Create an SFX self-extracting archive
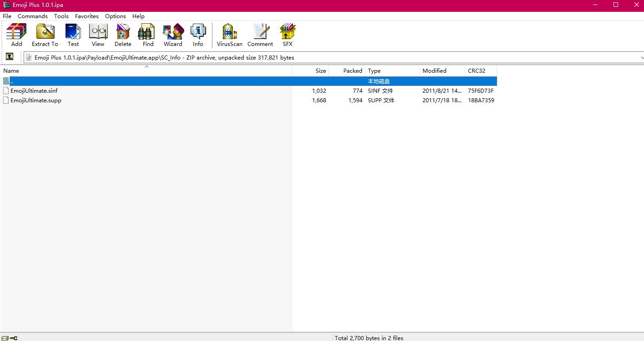The height and width of the screenshot is (341, 644). (287, 35)
